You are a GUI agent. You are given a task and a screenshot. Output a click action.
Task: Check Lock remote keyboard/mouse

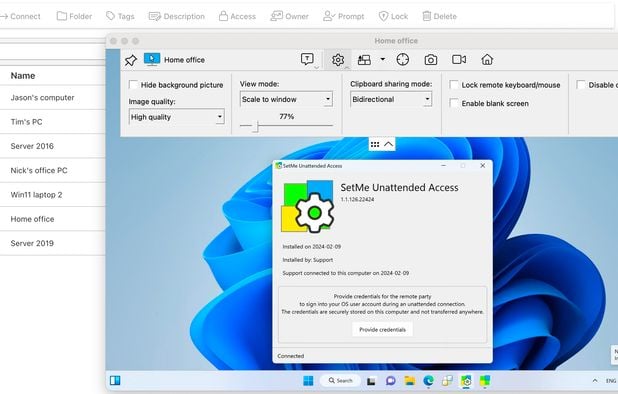pos(454,85)
